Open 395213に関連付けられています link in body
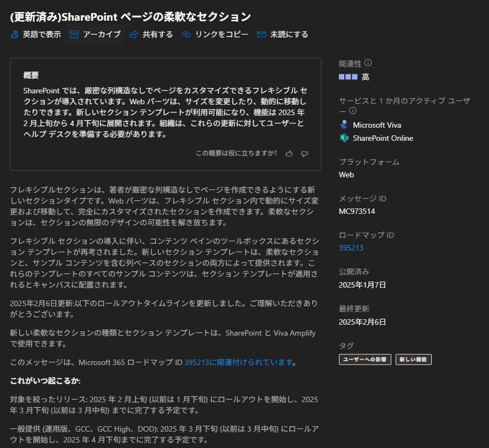489x448 pixels. (238, 362)
